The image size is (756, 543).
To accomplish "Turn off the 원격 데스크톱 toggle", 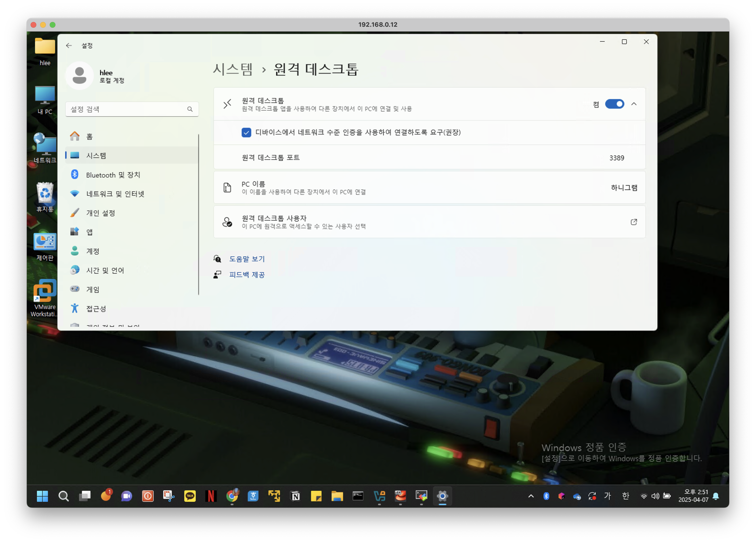I will coord(614,104).
